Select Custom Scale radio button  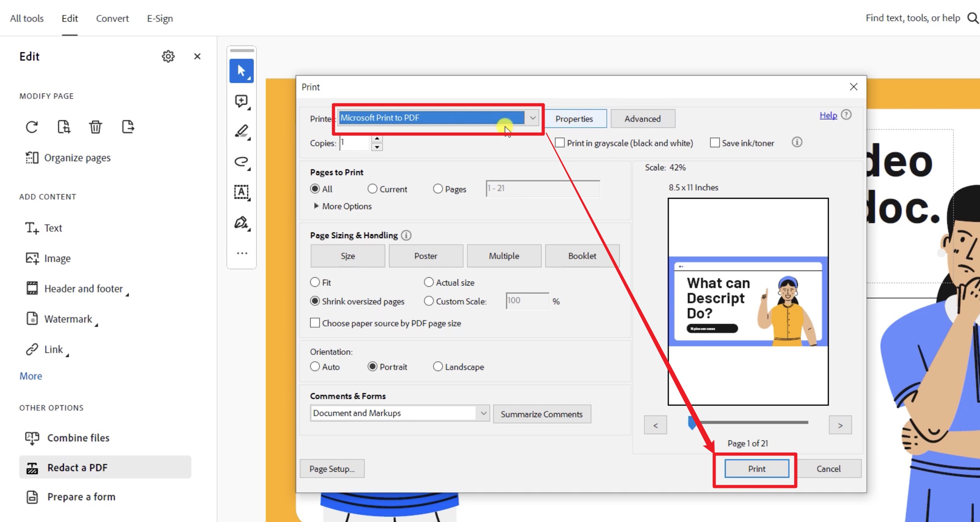tap(429, 301)
